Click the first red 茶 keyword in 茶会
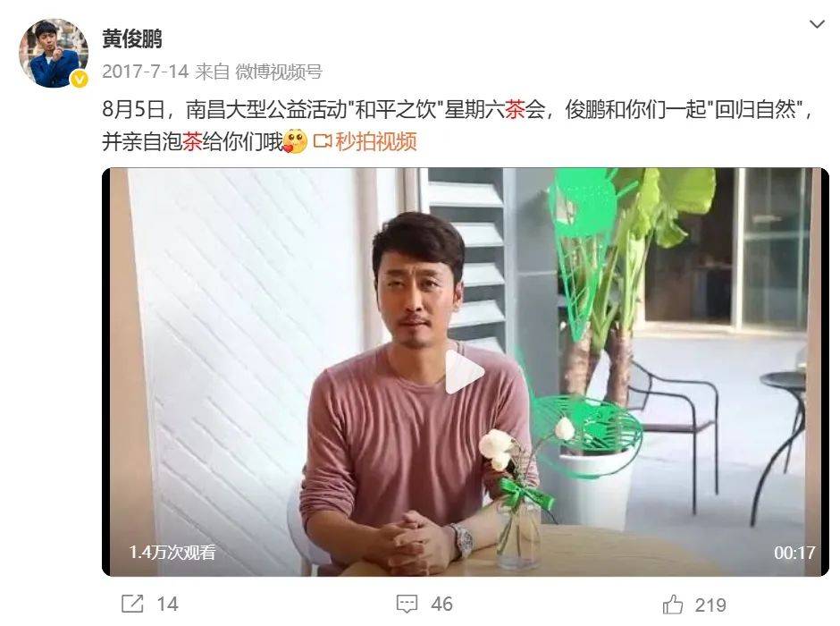This screenshot has height=626, width=840. 515,110
